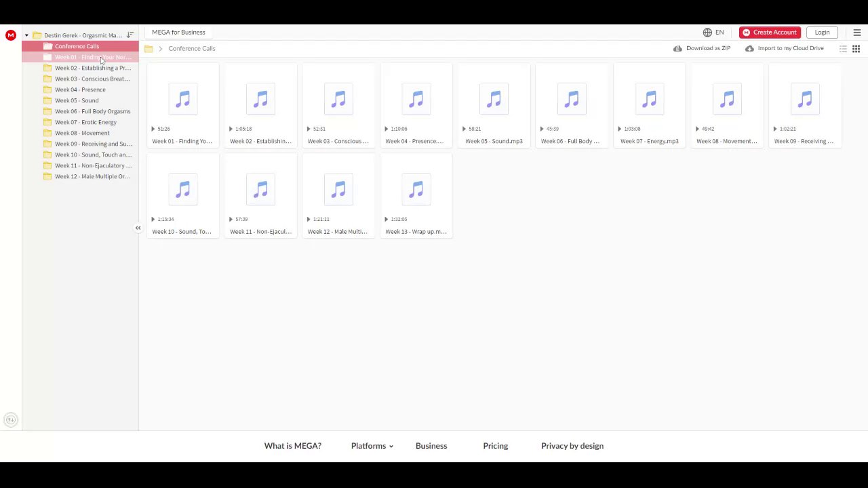Viewport: 868px width, 488px height.
Task: Select the Week 08 - Movement audio file
Action: [x=727, y=106]
